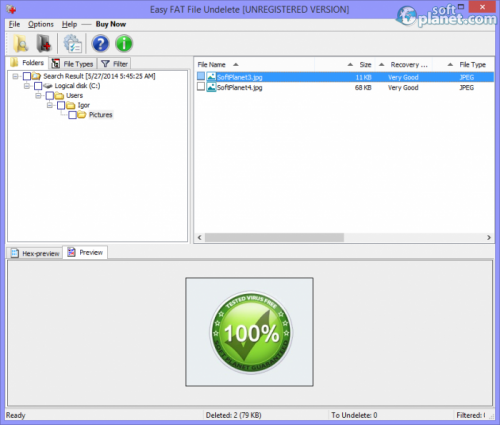Viewport: 500px width, 425px height.
Task: Select Logical disk (C:) tree label
Action: [x=77, y=86]
